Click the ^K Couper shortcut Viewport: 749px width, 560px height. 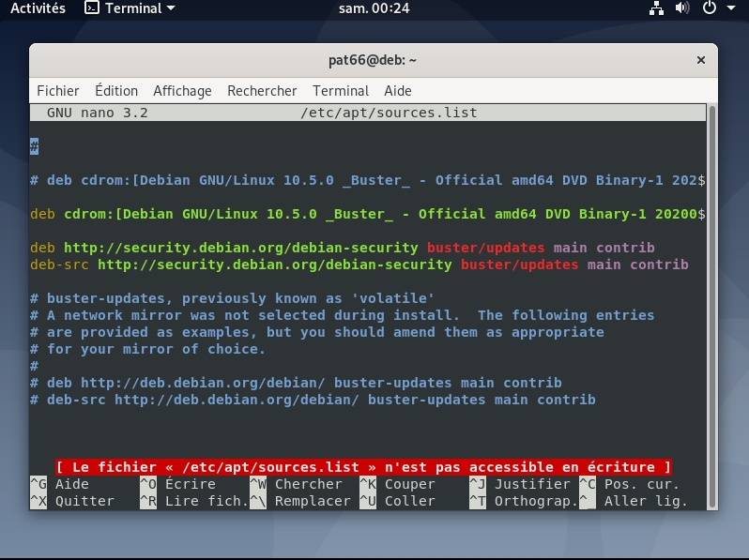click(397, 484)
